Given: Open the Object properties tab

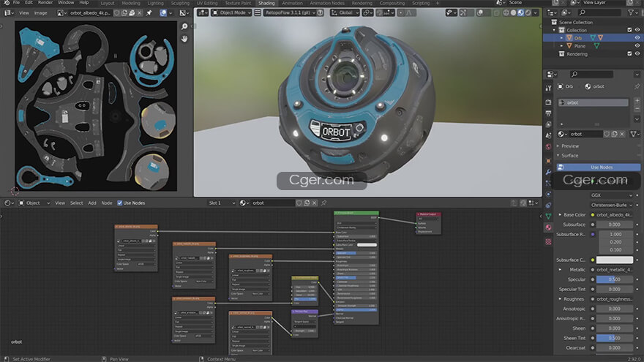Looking at the screenshot, I should 548,161.
